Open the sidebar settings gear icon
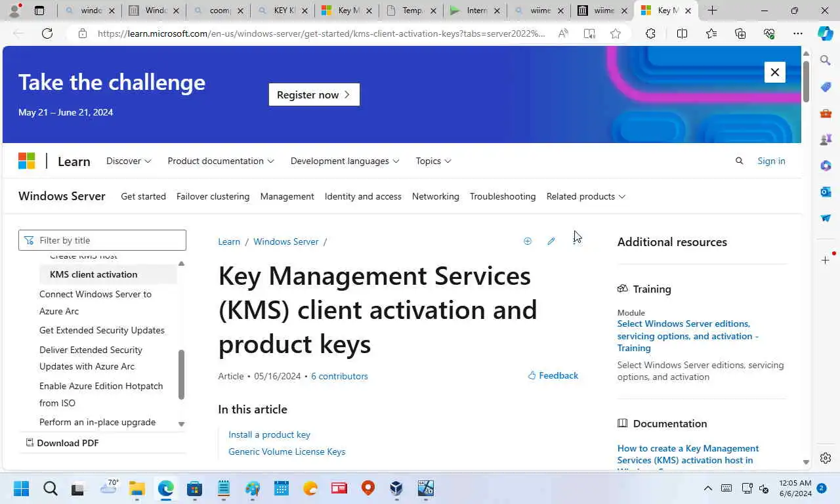 click(x=826, y=458)
